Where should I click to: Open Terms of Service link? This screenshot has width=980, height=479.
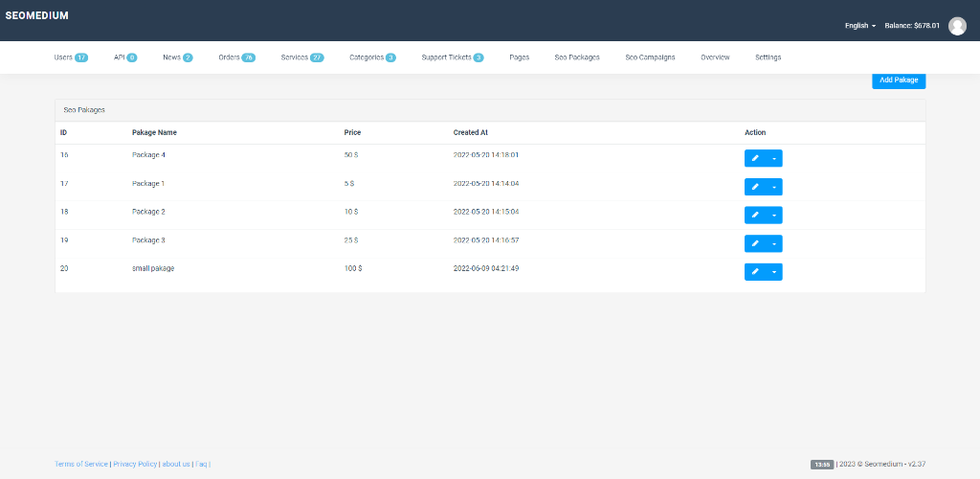[81, 464]
